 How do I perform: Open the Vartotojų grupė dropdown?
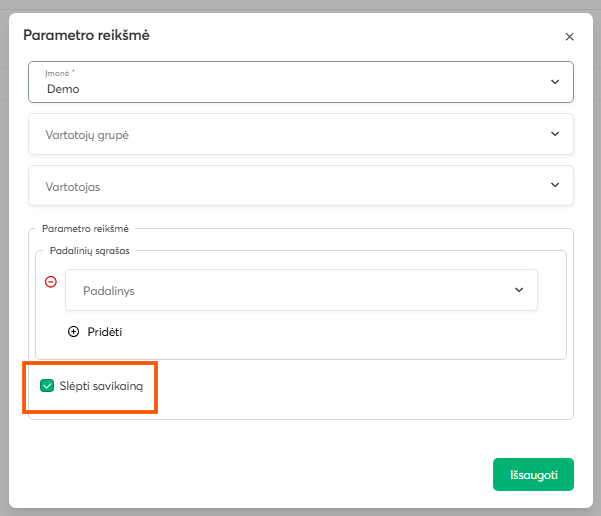click(x=300, y=134)
